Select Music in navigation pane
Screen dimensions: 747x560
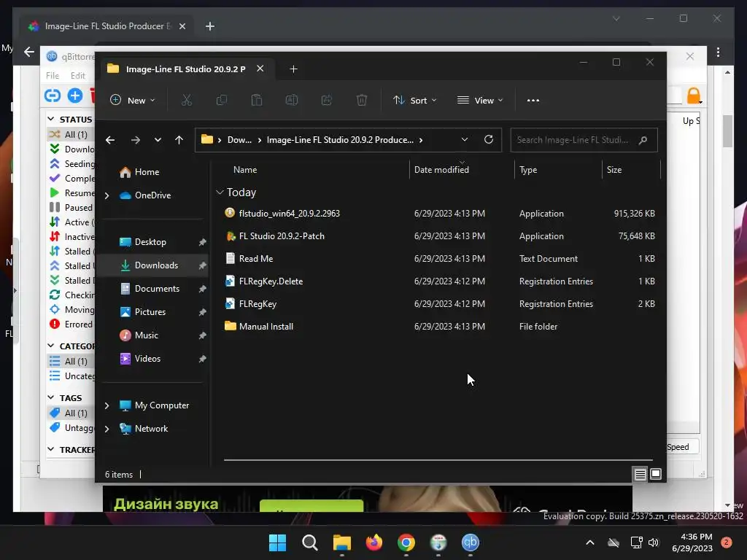[x=155, y=335]
